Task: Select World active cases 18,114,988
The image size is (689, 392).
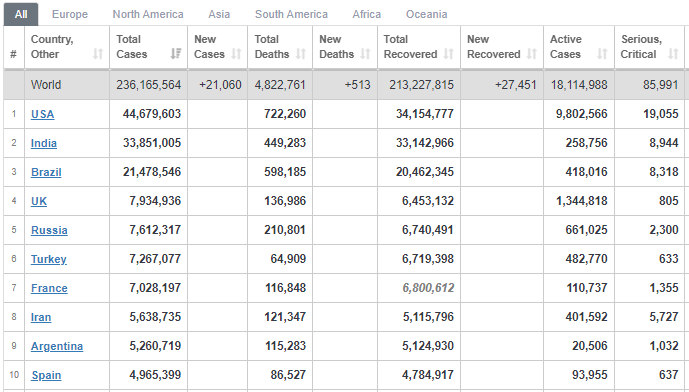Action: (x=579, y=85)
